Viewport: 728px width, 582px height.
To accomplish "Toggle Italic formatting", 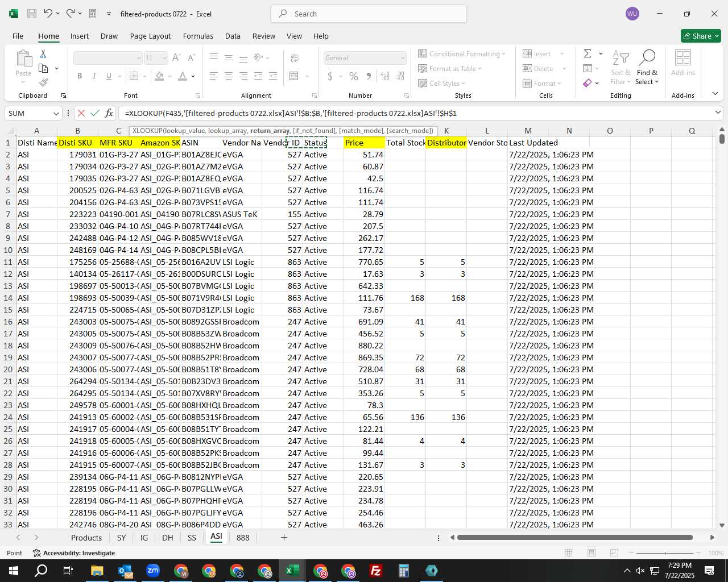I will (x=94, y=76).
